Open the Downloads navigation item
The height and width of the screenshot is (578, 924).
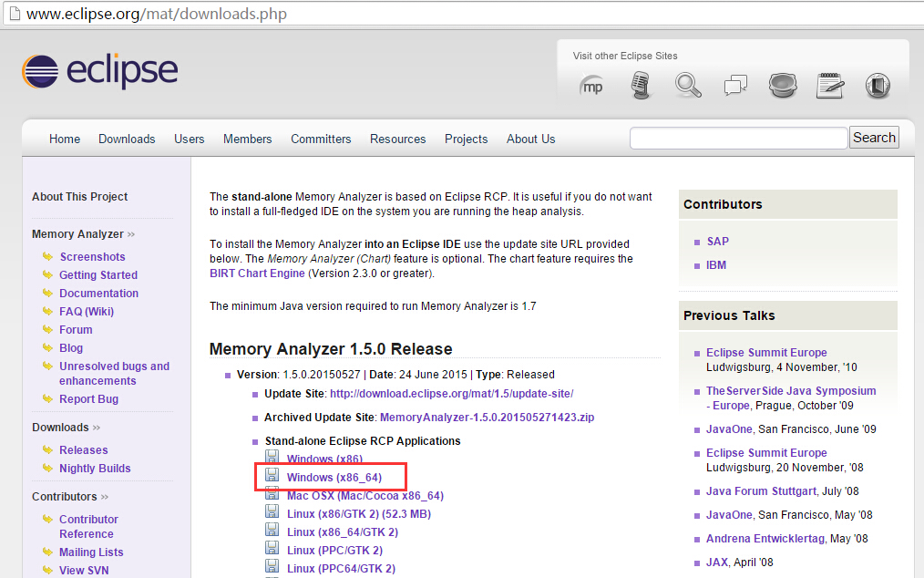[x=127, y=139]
